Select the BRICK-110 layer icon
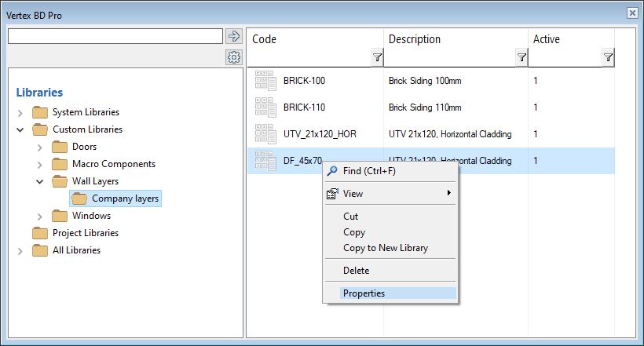The height and width of the screenshot is (346, 644). tap(265, 107)
